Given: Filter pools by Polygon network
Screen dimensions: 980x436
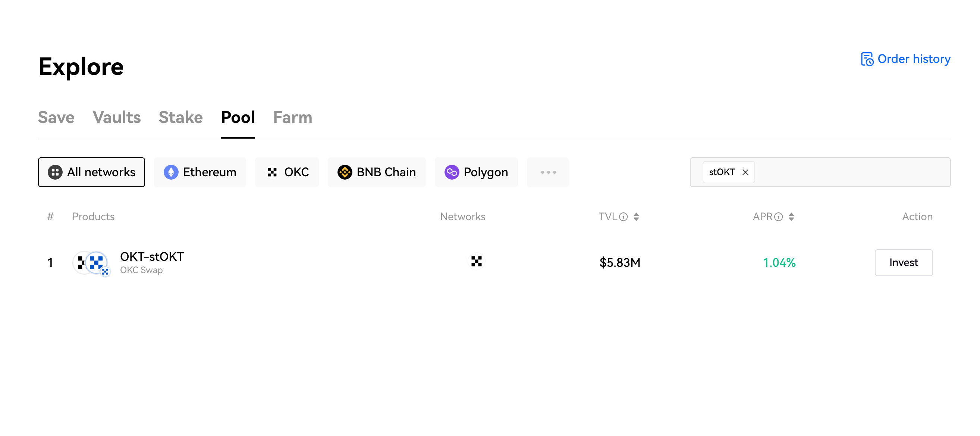Looking at the screenshot, I should 476,172.
